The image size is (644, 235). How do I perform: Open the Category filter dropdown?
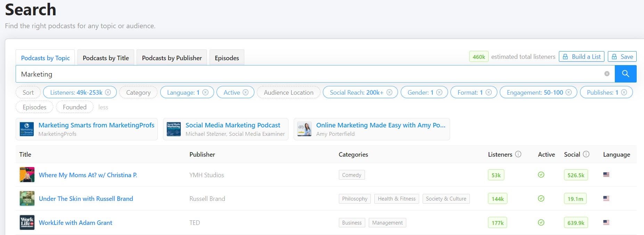click(138, 92)
